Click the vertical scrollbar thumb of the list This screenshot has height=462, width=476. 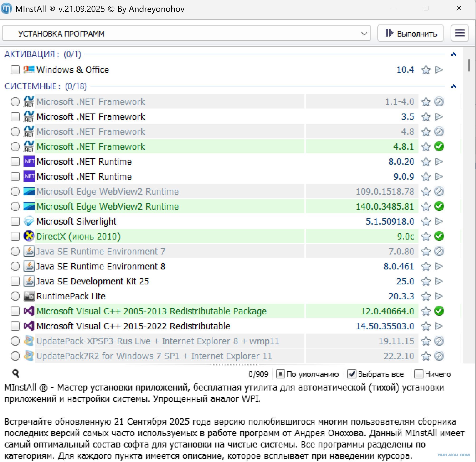point(469,65)
